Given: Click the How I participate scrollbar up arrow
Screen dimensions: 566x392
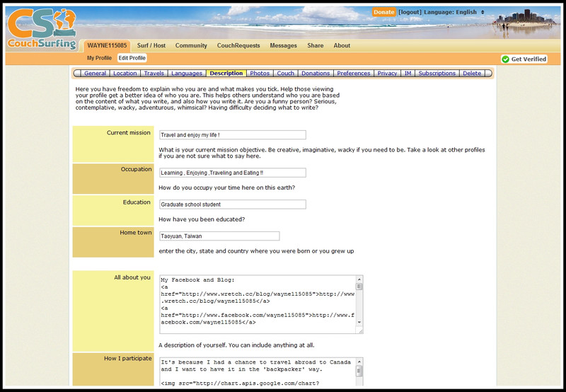Looking at the screenshot, I should pyautogui.click(x=359, y=362).
